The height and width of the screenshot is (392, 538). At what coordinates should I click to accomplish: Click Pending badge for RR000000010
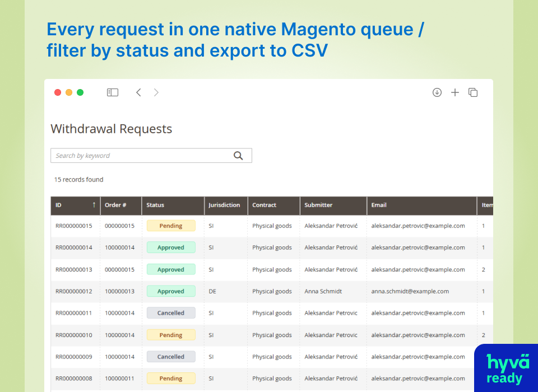coord(171,335)
